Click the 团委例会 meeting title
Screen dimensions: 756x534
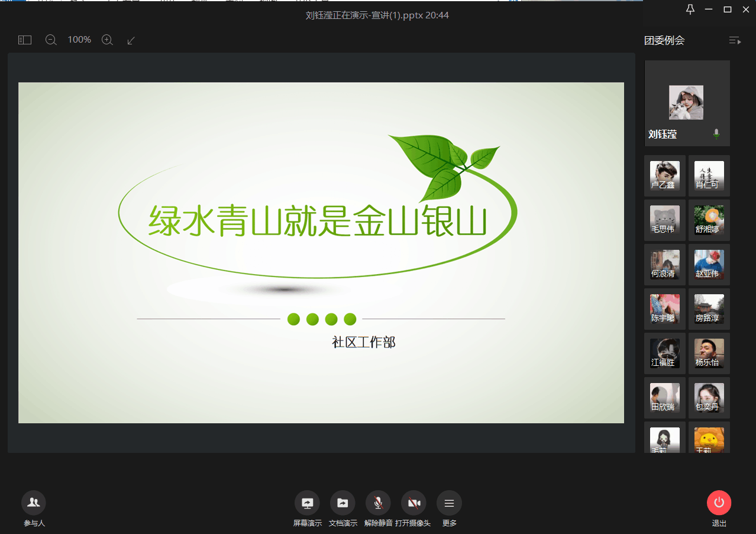pos(664,40)
